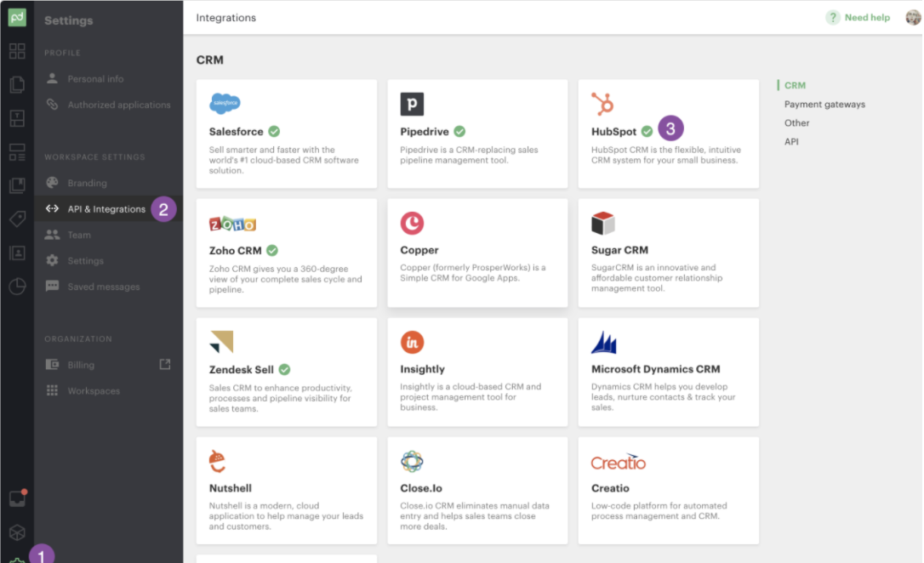Jump to API section link

790,142
